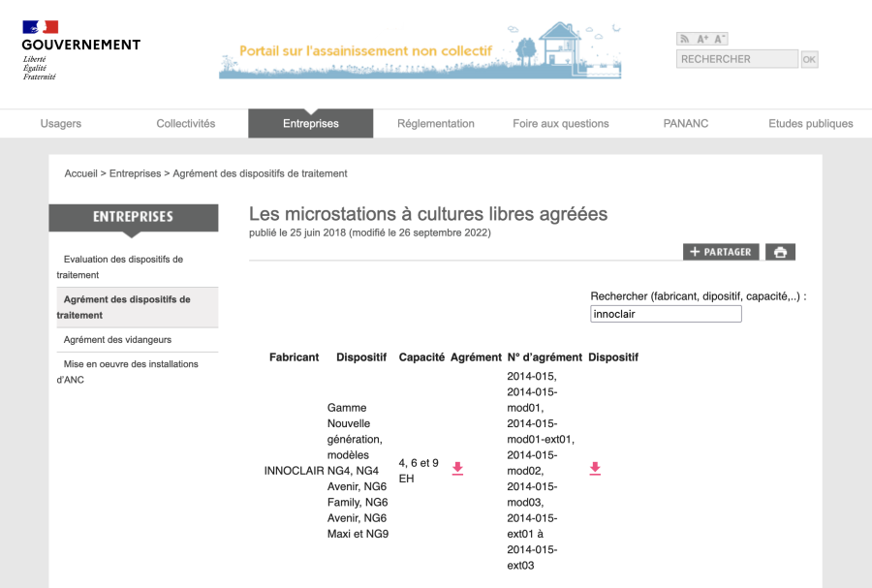Click the OK search button
Viewport: 872px width, 588px height.
pos(809,59)
